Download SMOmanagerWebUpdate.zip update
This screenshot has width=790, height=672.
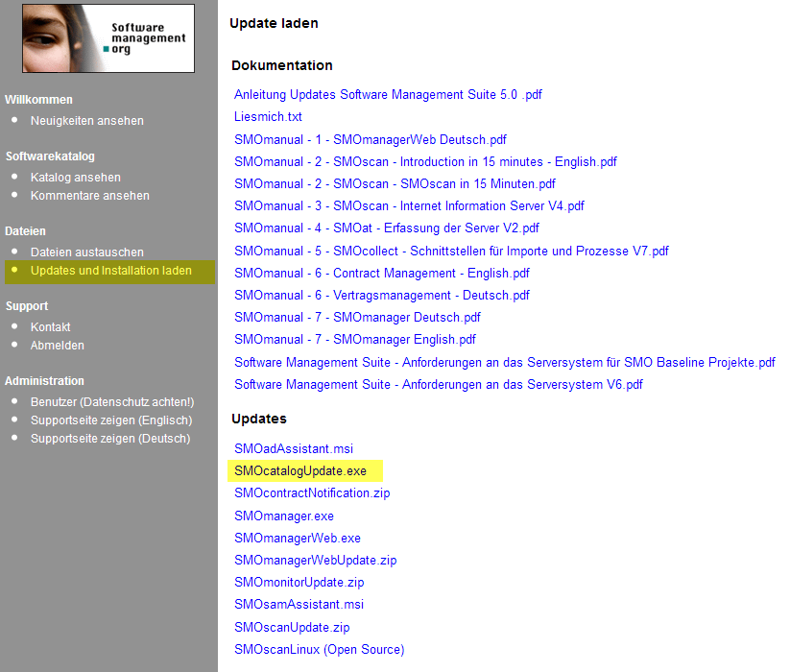[315, 561]
